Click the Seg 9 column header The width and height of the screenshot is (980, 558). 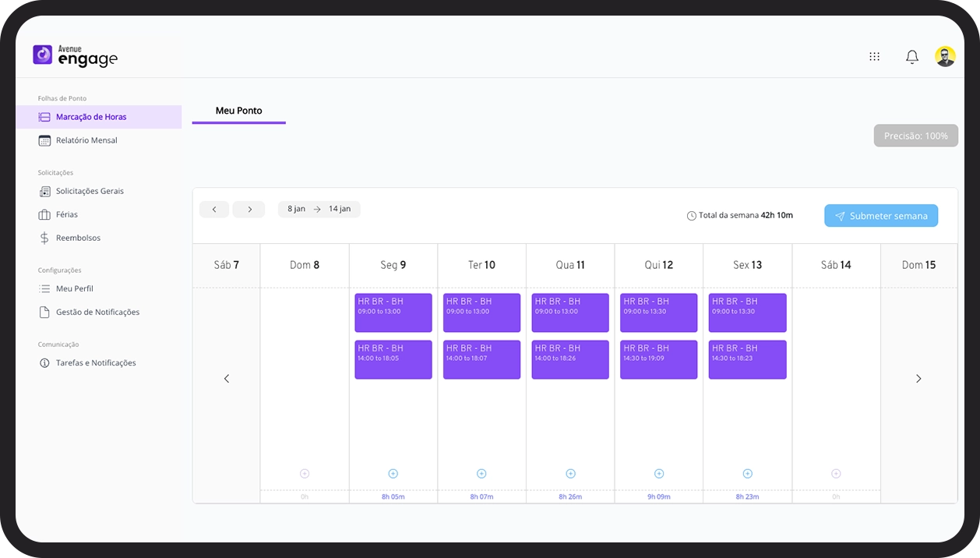pos(393,265)
